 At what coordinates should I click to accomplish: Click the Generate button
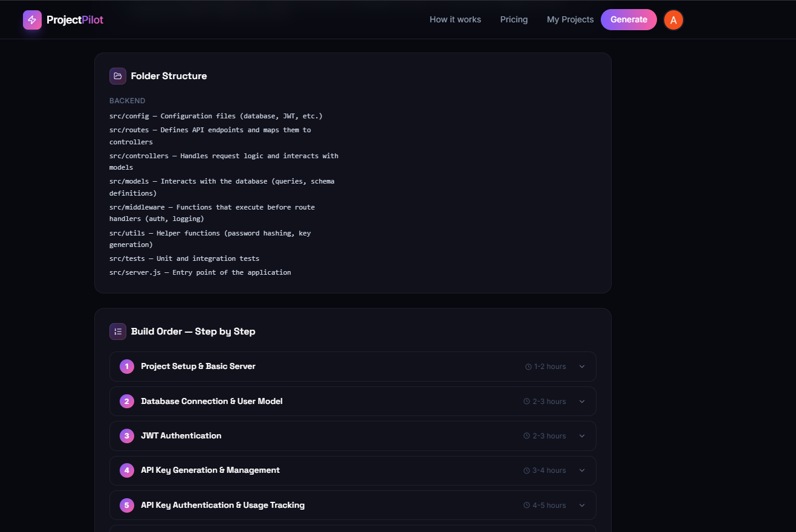[629, 19]
